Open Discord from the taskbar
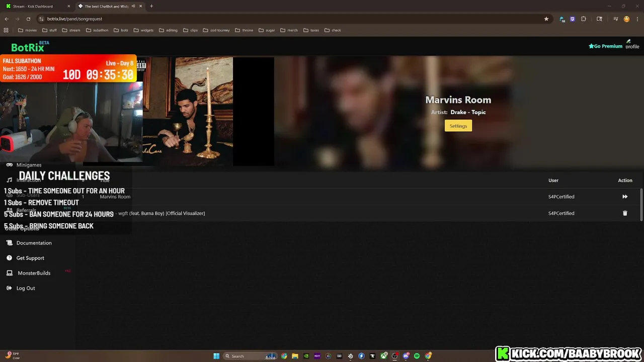The height and width of the screenshot is (362, 644). [x=406, y=356]
